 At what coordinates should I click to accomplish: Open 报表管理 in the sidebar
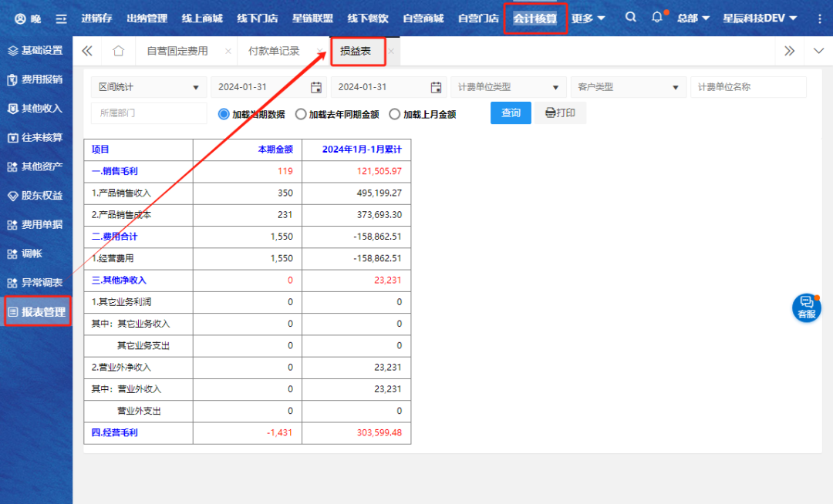pyautogui.click(x=37, y=312)
